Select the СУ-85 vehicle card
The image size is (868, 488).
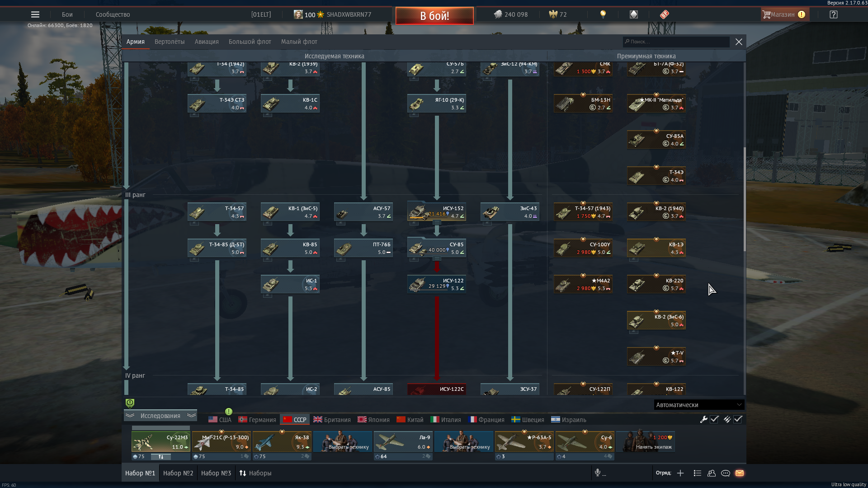pos(437,248)
